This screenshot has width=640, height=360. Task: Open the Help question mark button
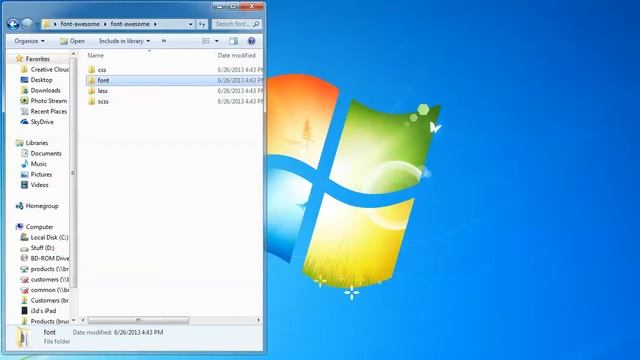[x=251, y=41]
